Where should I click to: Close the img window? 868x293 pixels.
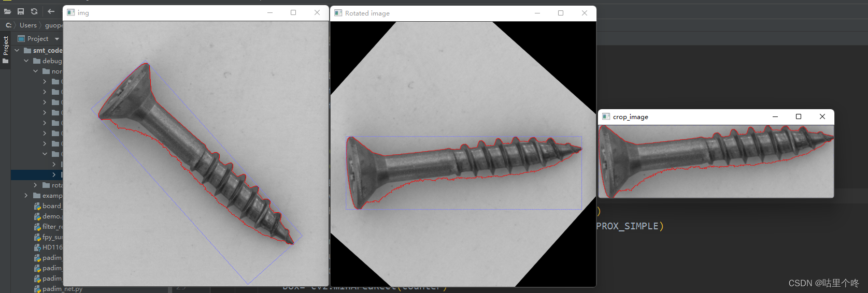click(x=317, y=12)
